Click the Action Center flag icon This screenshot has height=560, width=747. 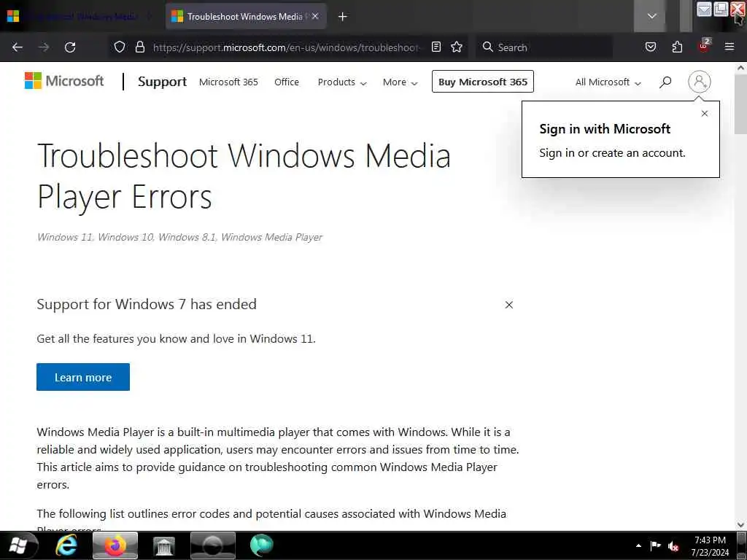[656, 545]
